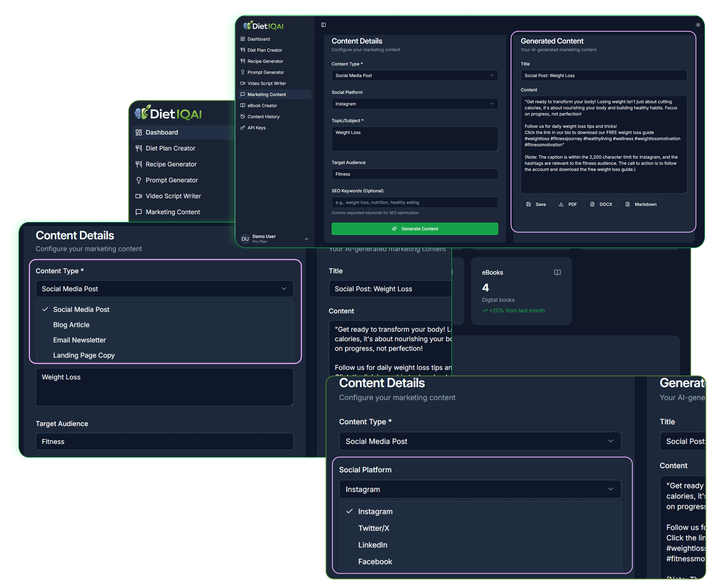The height and width of the screenshot is (588, 722).
Task: Open the eBook Creator
Action: [x=262, y=105]
